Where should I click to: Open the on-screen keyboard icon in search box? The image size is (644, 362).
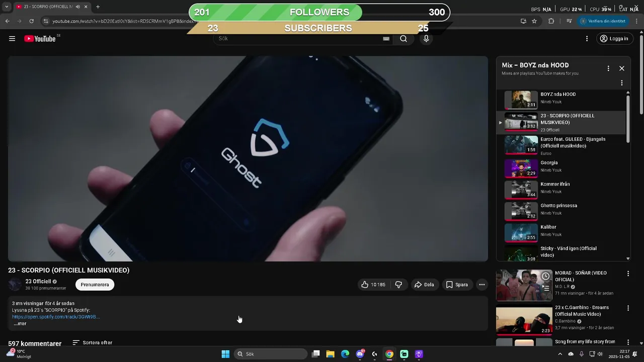[x=386, y=39]
